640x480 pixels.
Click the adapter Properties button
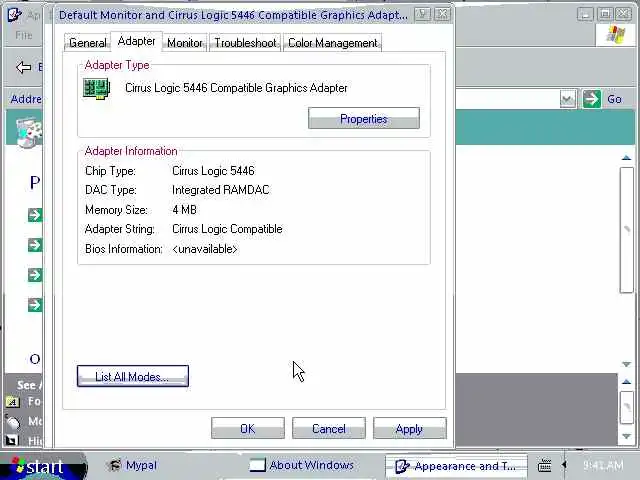coord(364,118)
